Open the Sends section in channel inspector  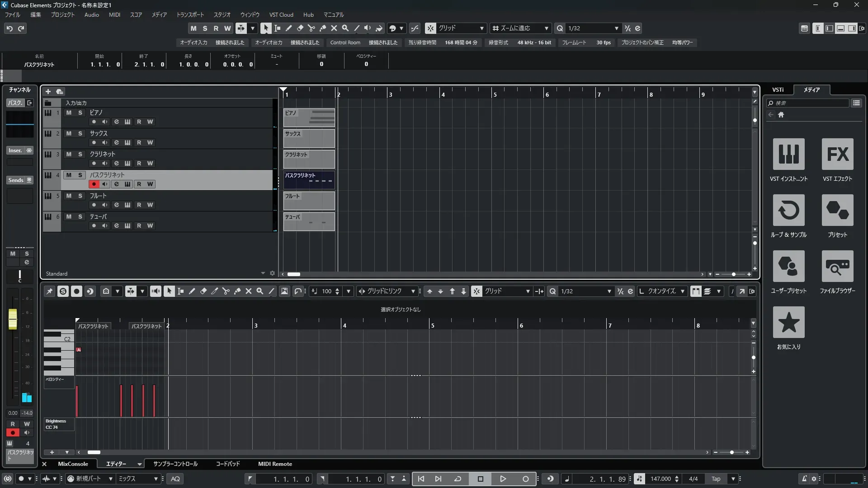pyautogui.click(x=16, y=180)
